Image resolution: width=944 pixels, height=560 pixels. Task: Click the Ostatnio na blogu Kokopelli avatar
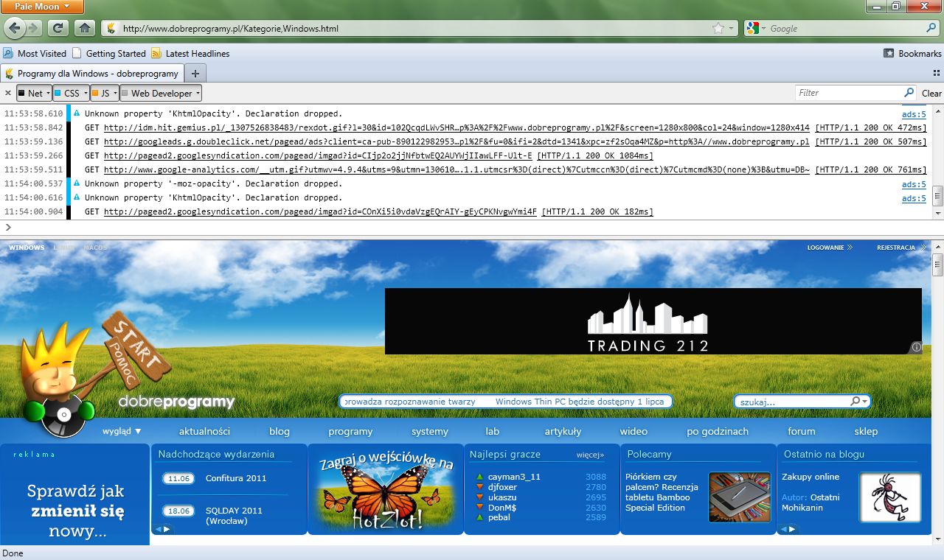(x=890, y=497)
